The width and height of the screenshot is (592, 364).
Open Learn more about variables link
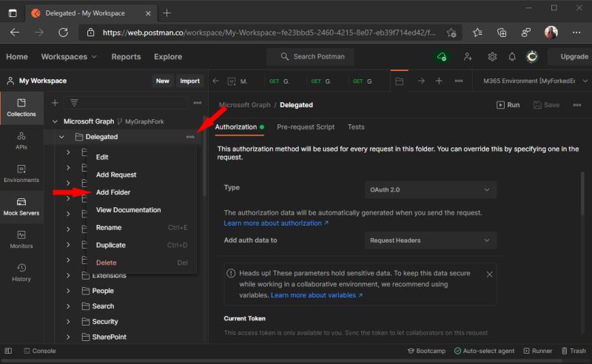pyautogui.click(x=317, y=295)
